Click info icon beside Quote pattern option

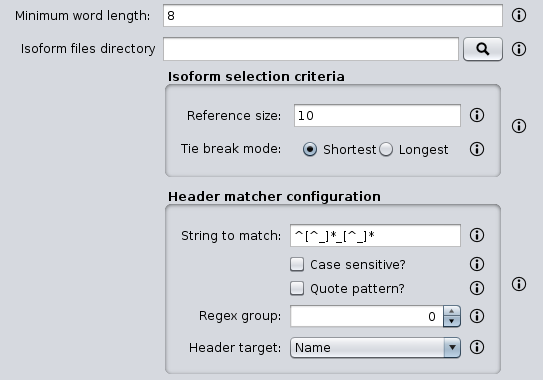tap(477, 288)
